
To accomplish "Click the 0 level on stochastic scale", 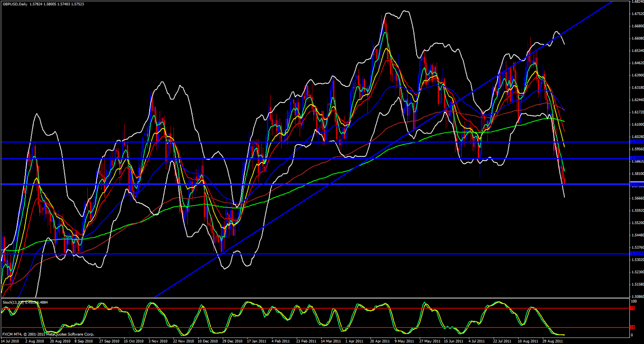I will [x=632, y=335].
